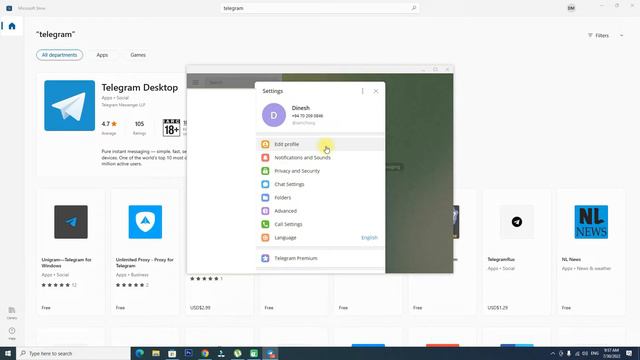Open the Unlimited Proxy shield app icon
Screen dimensions: 640x360
coord(145,222)
